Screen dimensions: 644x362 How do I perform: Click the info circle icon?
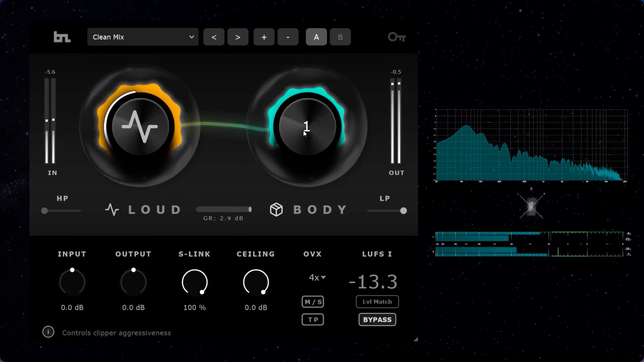tap(48, 332)
